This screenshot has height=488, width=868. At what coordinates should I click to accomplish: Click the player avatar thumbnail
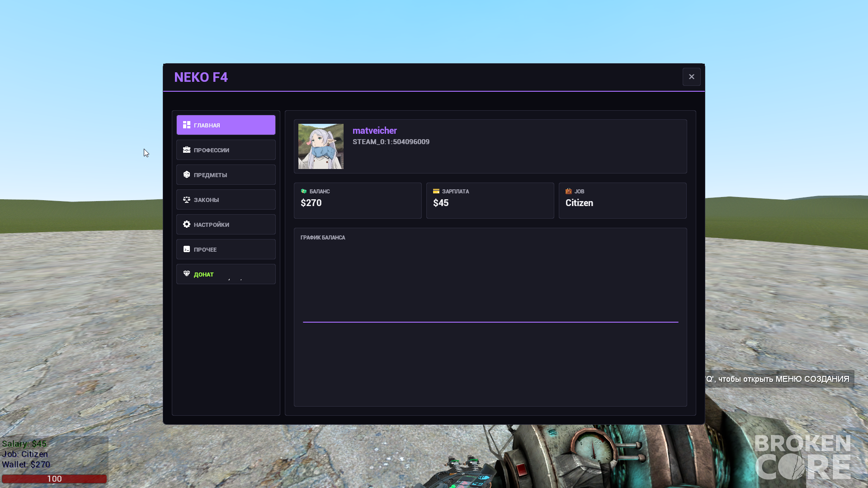321,146
